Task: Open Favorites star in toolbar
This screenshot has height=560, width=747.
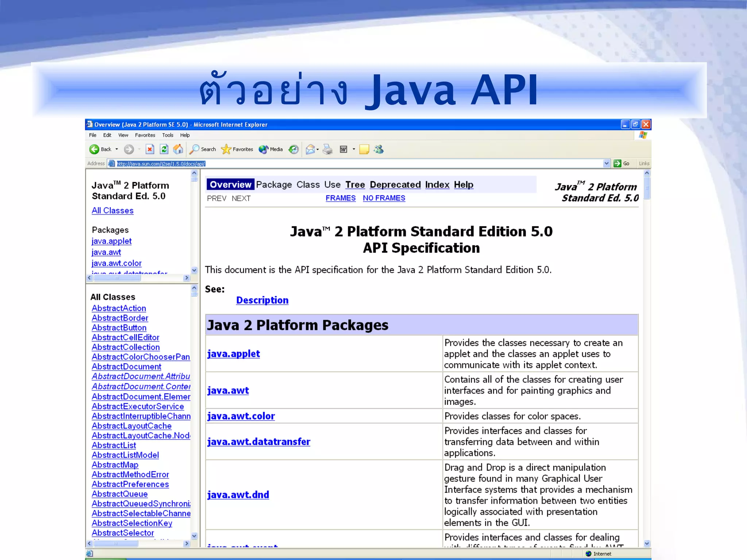Action: 237,149
